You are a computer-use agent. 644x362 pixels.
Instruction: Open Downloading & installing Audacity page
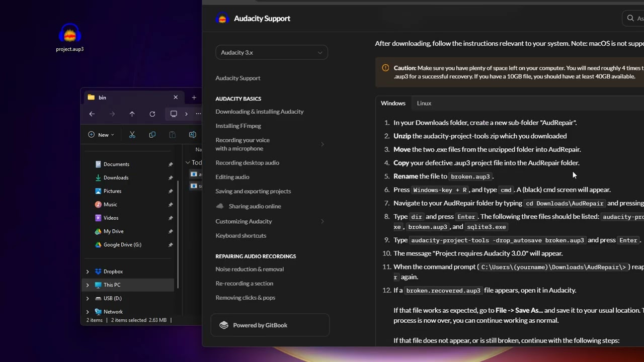[x=260, y=112]
